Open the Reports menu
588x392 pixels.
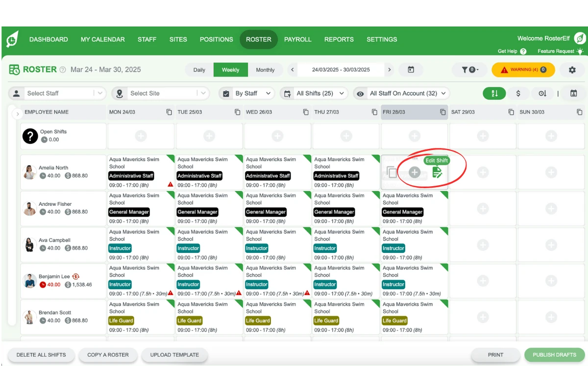click(x=339, y=39)
